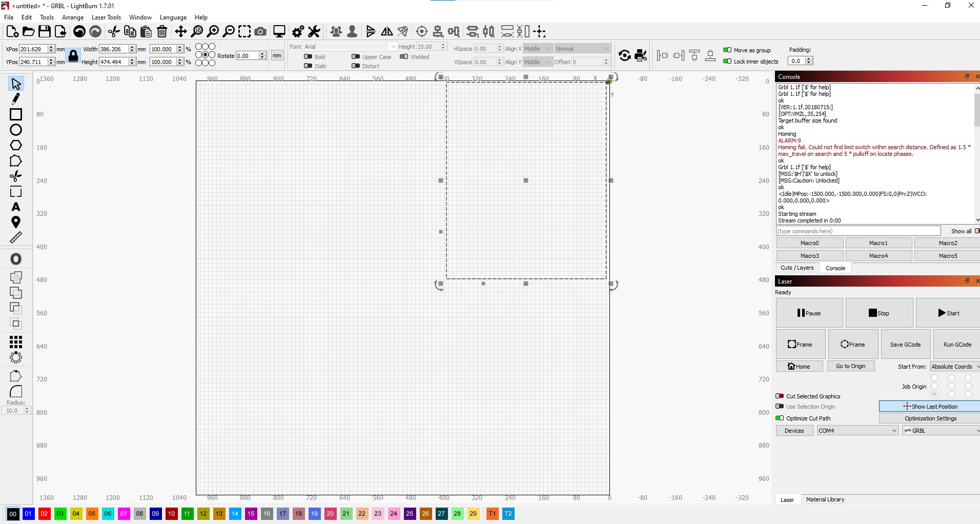Select the Draw Polygon tool
This screenshot has height=524, width=980.
tap(16, 146)
